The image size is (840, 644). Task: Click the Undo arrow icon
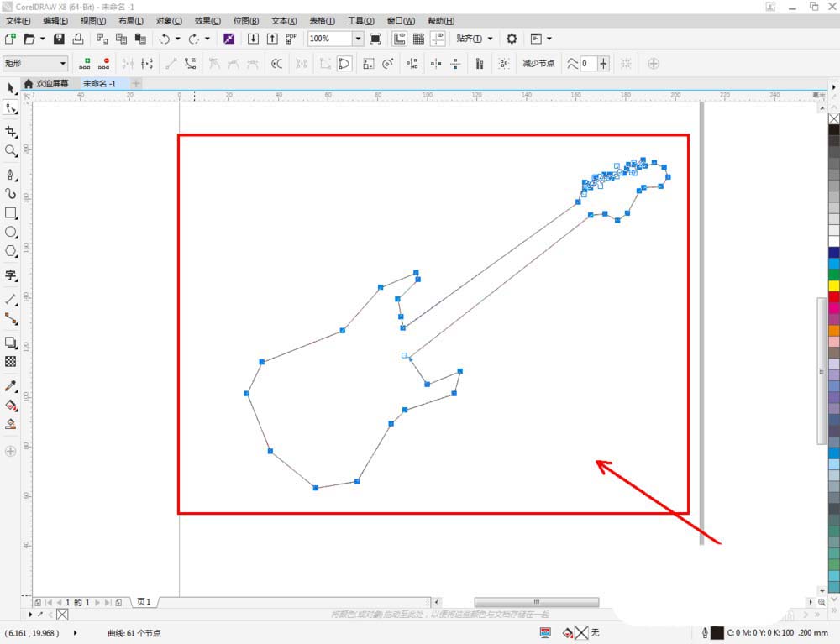click(x=165, y=39)
